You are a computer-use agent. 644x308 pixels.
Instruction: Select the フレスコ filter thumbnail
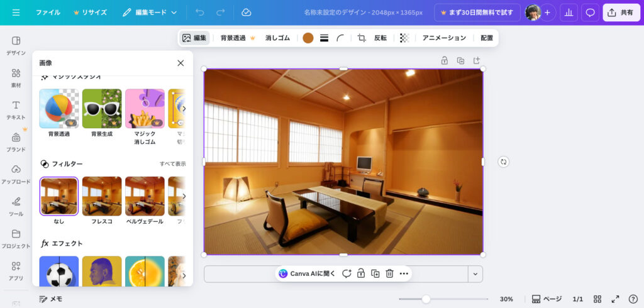pyautogui.click(x=102, y=196)
